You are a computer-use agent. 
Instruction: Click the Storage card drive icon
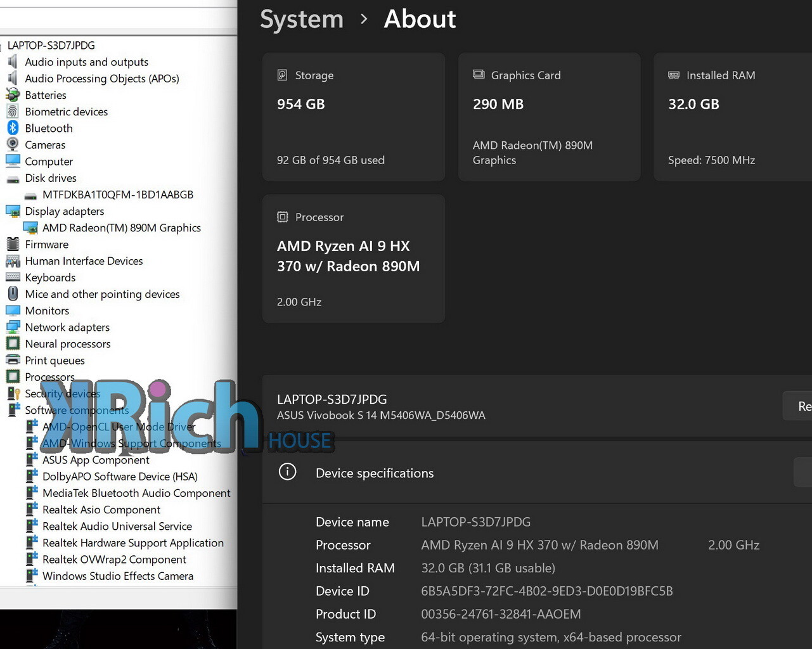pos(282,75)
